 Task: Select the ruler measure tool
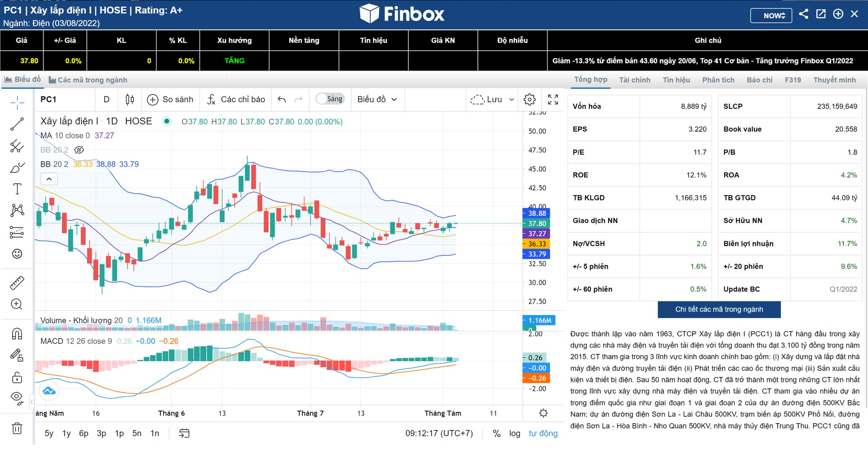point(17,283)
